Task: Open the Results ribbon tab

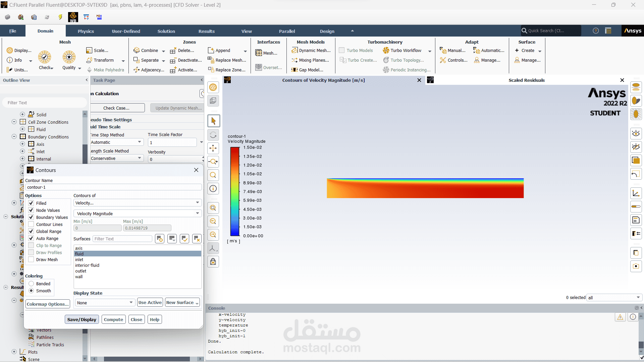Action: click(206, 31)
